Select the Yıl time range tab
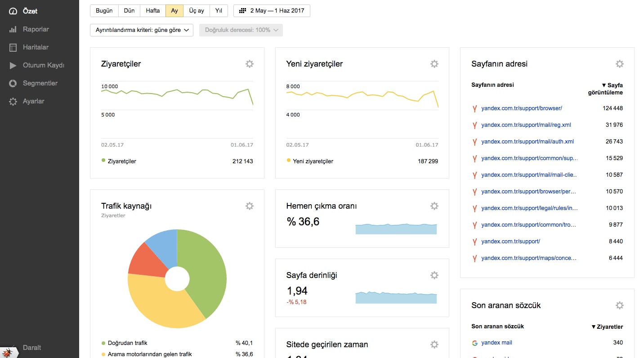 click(x=219, y=10)
